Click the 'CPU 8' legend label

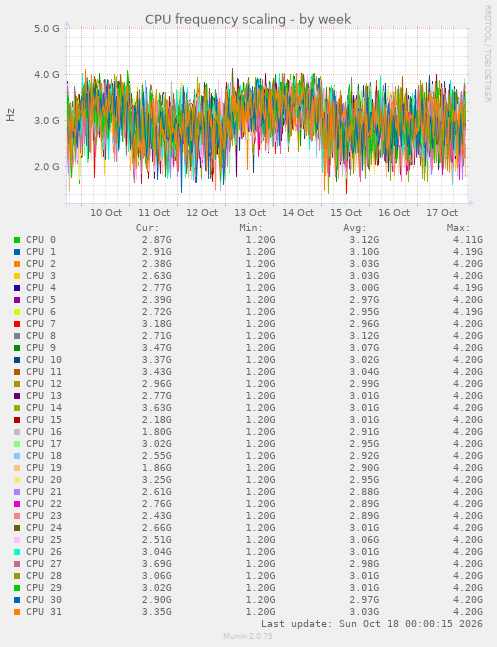(x=41, y=335)
